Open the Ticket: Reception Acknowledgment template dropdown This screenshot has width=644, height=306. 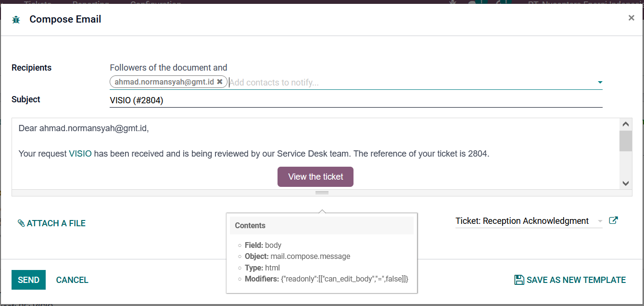tap(600, 221)
